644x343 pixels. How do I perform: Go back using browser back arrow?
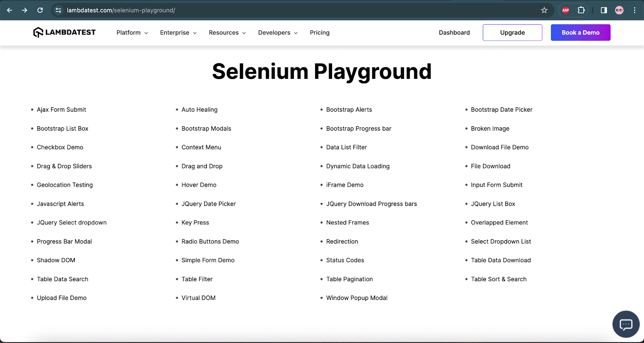click(10, 10)
